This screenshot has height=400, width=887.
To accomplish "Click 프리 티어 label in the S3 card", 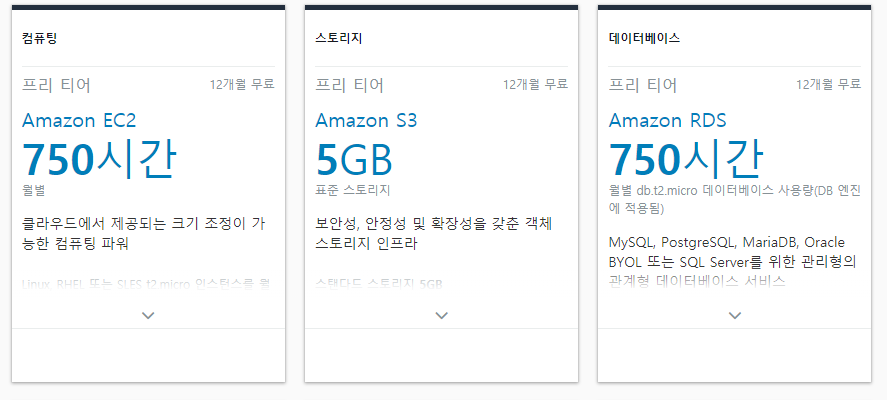I will point(350,85).
